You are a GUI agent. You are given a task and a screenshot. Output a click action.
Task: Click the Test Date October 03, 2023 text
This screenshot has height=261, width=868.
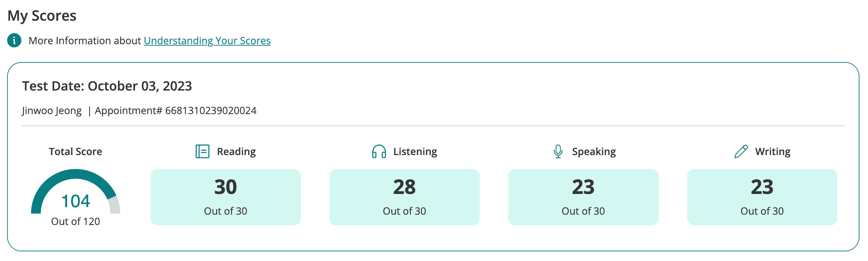pyautogui.click(x=107, y=86)
